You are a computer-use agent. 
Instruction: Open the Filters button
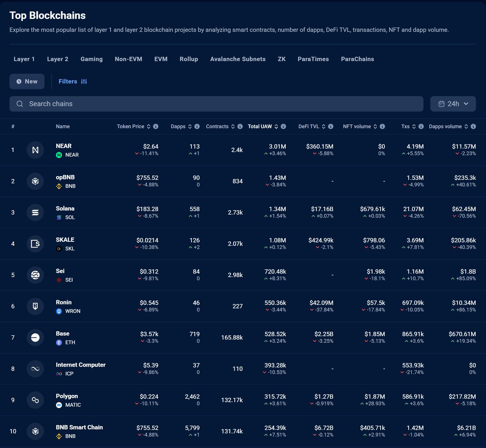click(73, 81)
